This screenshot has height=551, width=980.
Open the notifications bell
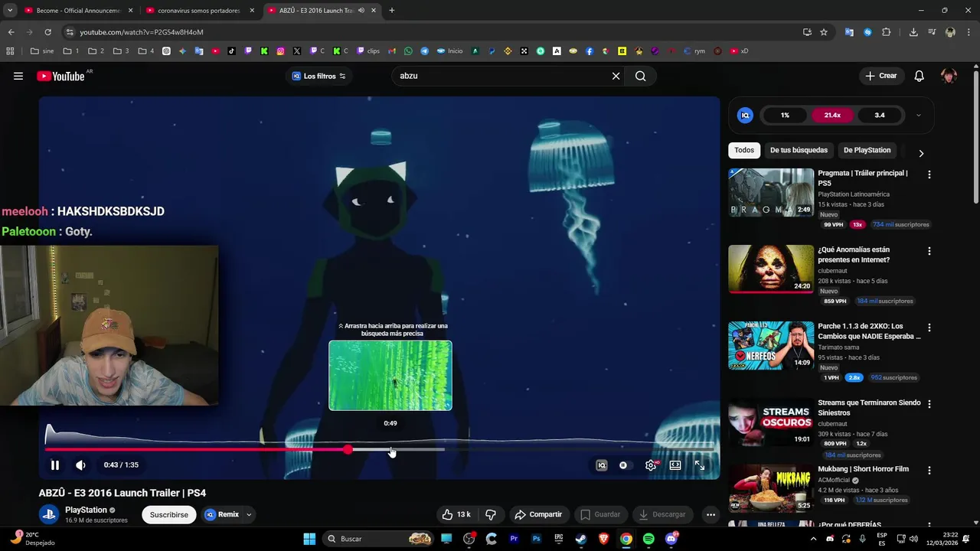click(x=920, y=76)
